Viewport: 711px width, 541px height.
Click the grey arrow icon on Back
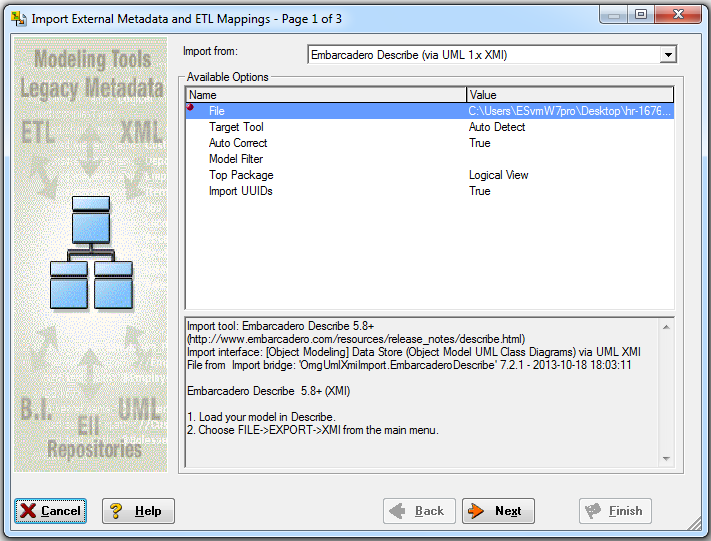[397, 511]
